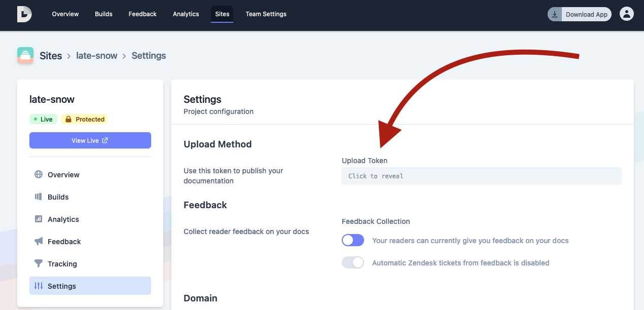Viewport: 644px width, 310px height.
Task: Click the View Live button
Action: [90, 140]
